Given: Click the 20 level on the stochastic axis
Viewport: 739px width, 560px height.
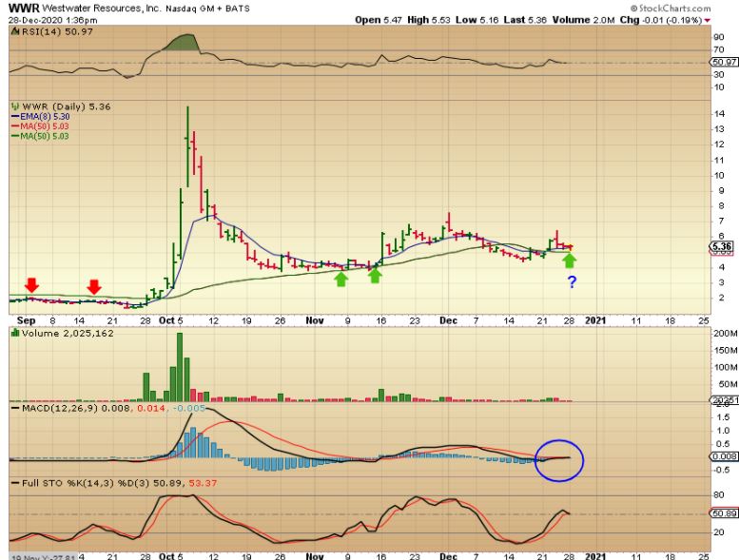Looking at the screenshot, I should 719,532.
